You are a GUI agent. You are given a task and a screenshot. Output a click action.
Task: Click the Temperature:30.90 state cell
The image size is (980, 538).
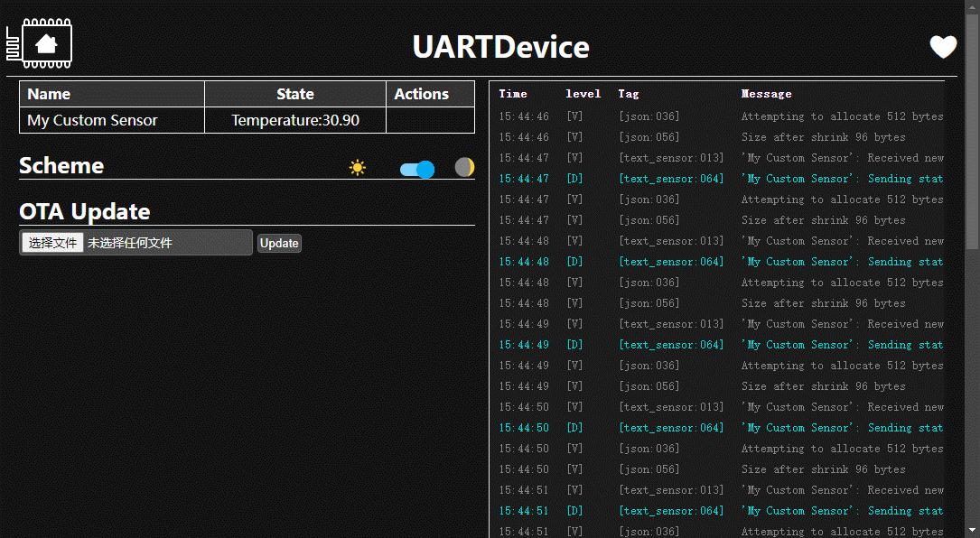295,119
